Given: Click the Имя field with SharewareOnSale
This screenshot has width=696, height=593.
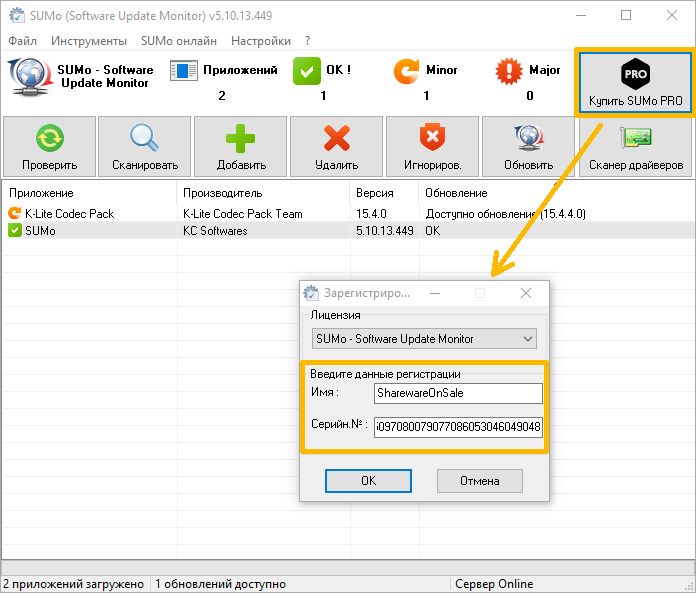Looking at the screenshot, I should tap(458, 393).
